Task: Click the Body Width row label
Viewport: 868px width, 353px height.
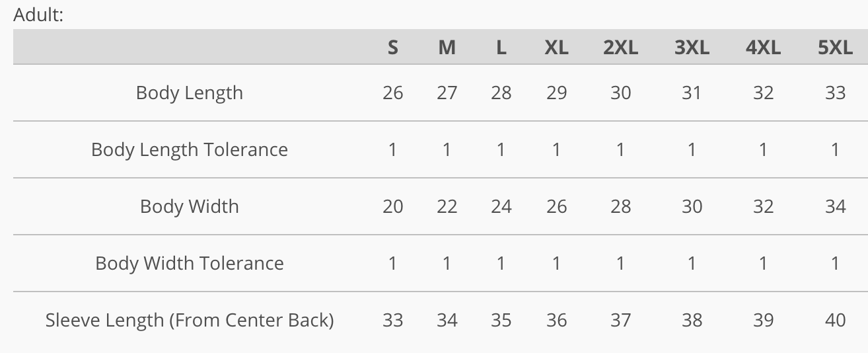Action: [x=190, y=206]
